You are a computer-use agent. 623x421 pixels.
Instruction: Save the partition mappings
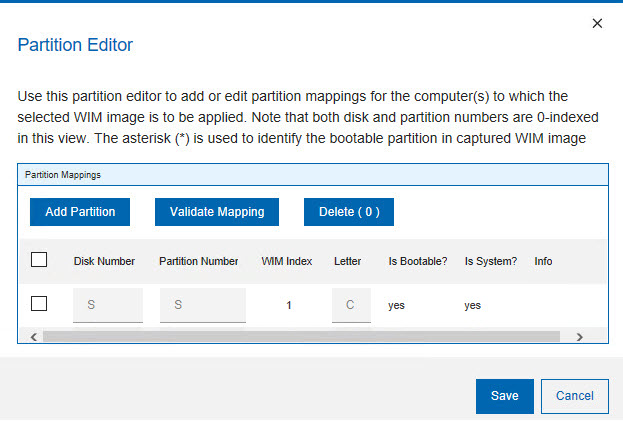click(x=505, y=396)
